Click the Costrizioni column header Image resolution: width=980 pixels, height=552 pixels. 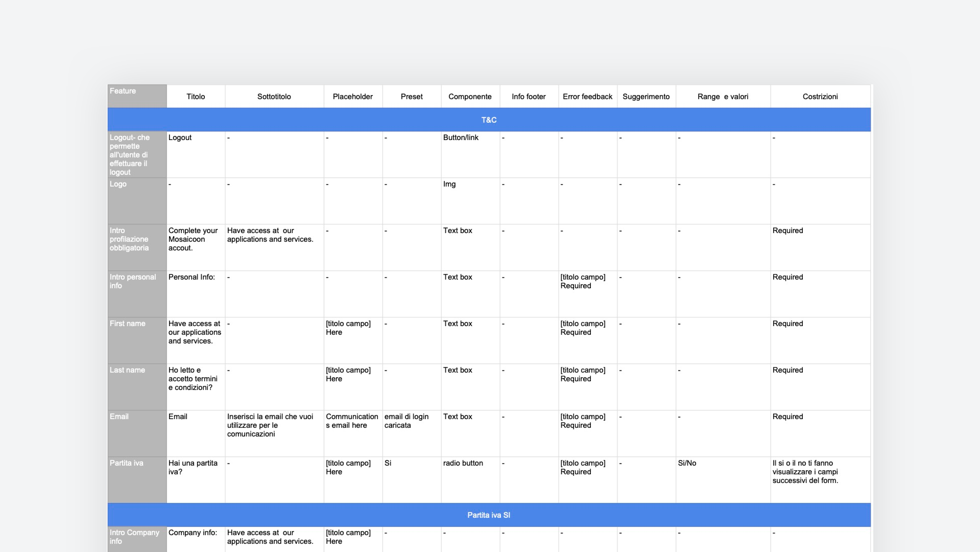click(x=821, y=96)
